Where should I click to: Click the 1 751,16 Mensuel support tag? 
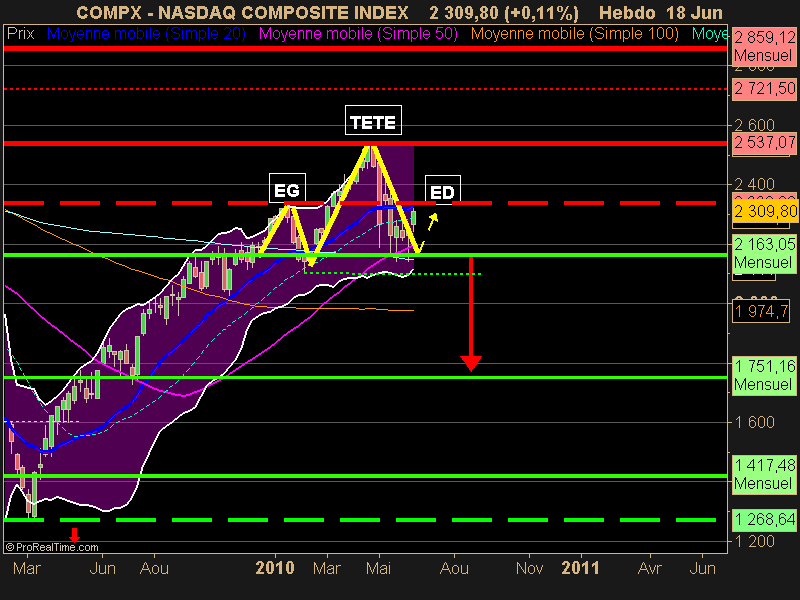click(x=764, y=375)
